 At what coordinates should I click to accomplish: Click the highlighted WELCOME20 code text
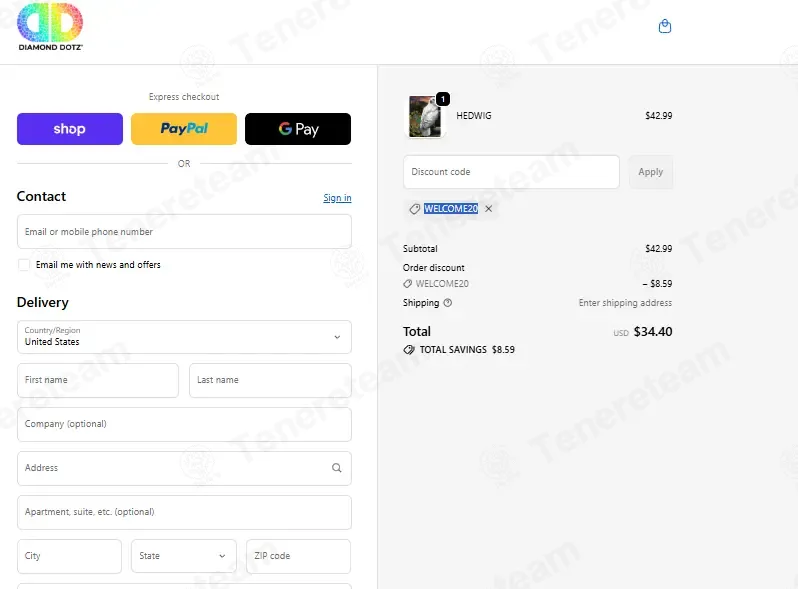[451, 209]
